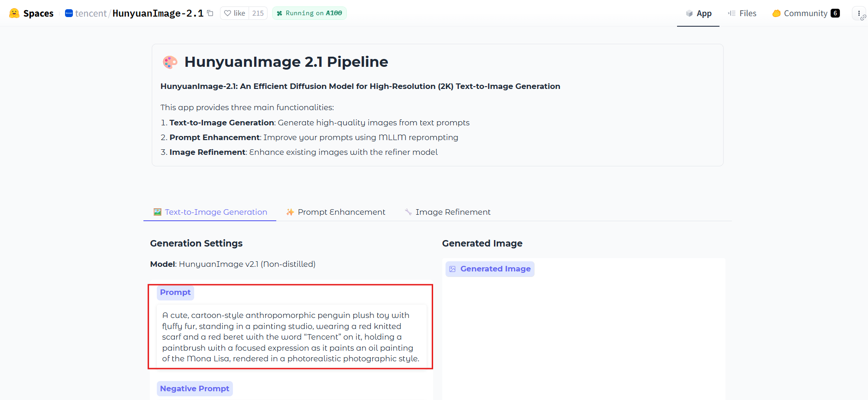Click the tencent organization avatar icon
868x400 pixels.
coord(69,13)
